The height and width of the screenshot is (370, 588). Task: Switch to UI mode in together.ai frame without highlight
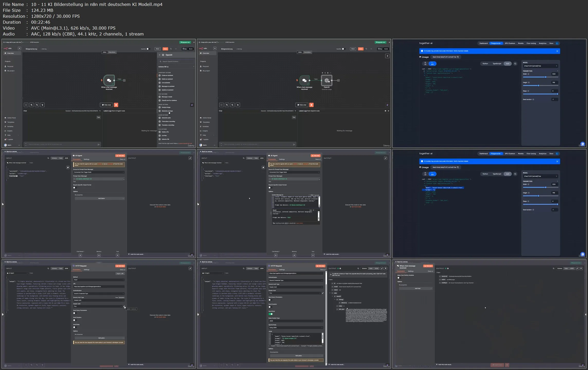click(426, 64)
